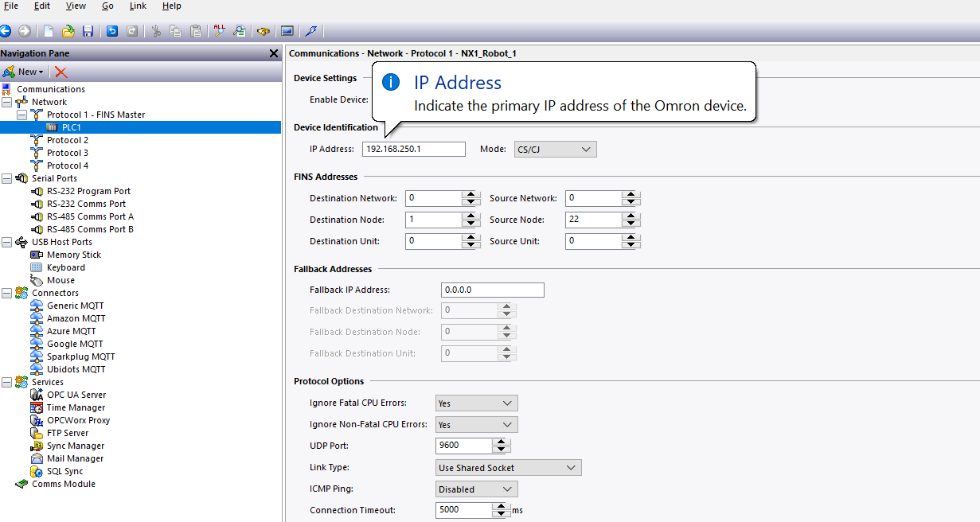Open the View menu
The height and width of the screenshot is (522, 980).
pos(76,6)
